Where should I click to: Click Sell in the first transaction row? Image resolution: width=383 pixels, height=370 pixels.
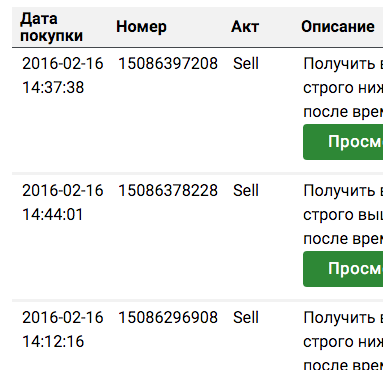coord(246,64)
